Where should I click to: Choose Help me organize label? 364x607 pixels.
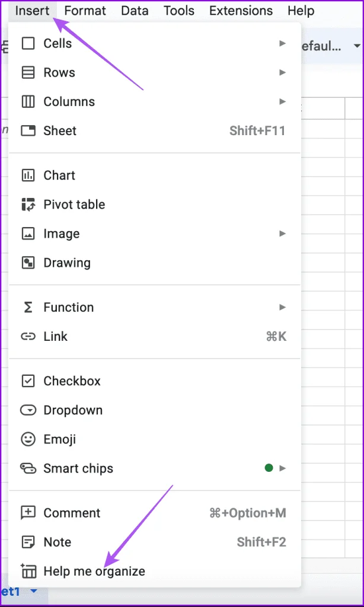[94, 571]
